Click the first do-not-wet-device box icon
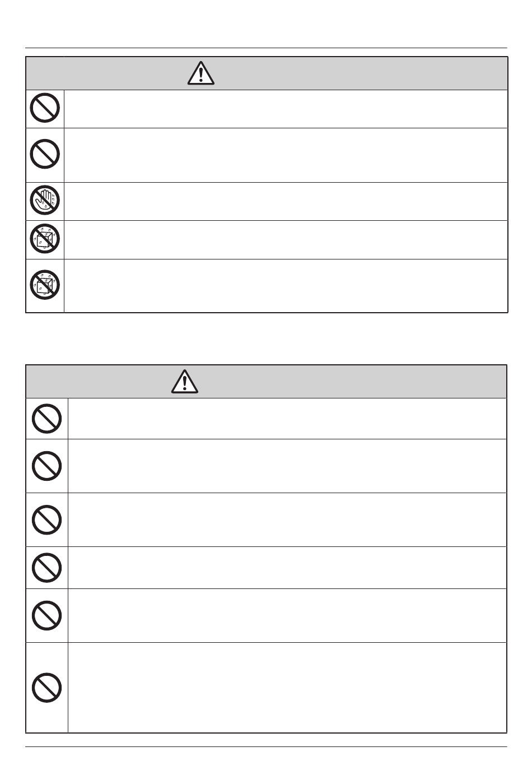This screenshot has height=770, width=532. coord(45,239)
